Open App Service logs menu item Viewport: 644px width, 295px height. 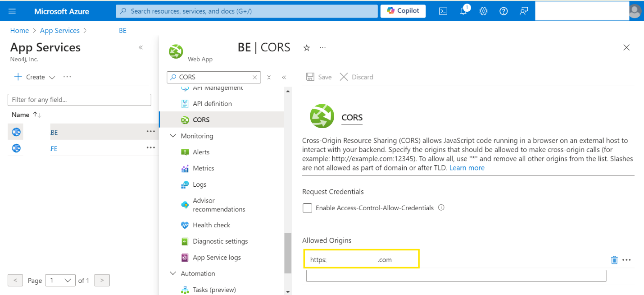[217, 258]
